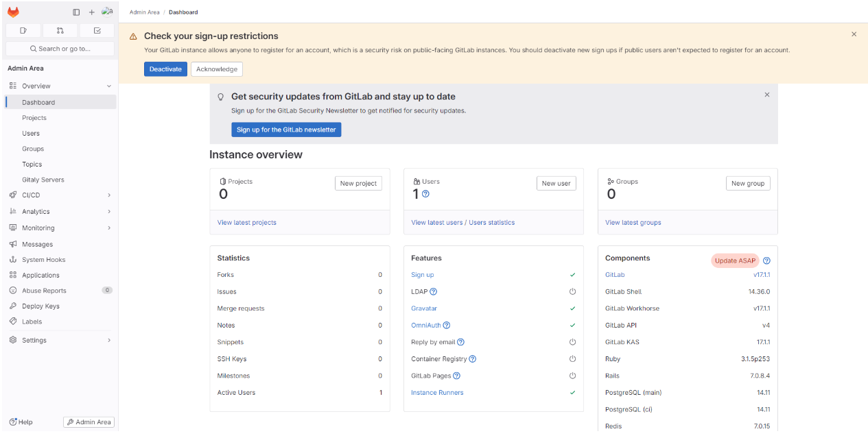Click the Search or go to field
The height and width of the screenshot is (438, 868).
click(60, 49)
